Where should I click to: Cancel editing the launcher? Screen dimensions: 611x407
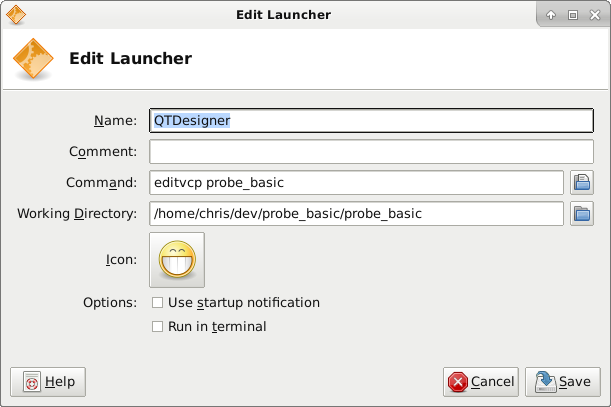[x=481, y=382]
